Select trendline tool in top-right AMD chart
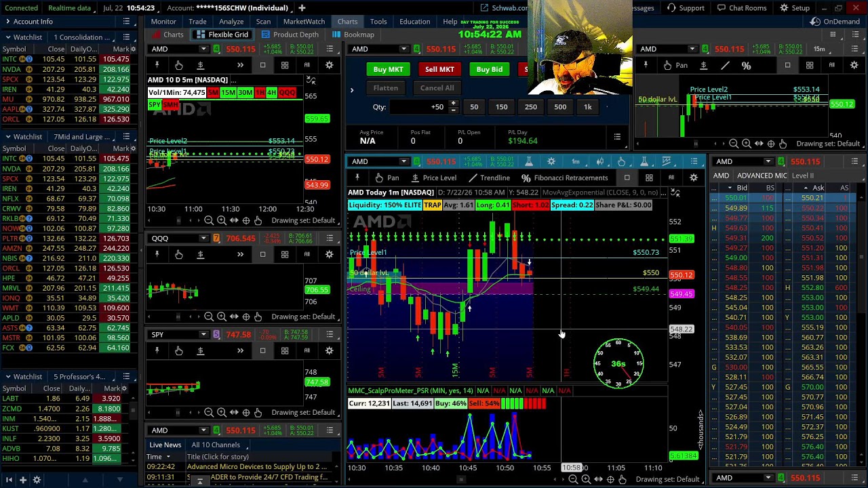868x488 pixels. 725,66
